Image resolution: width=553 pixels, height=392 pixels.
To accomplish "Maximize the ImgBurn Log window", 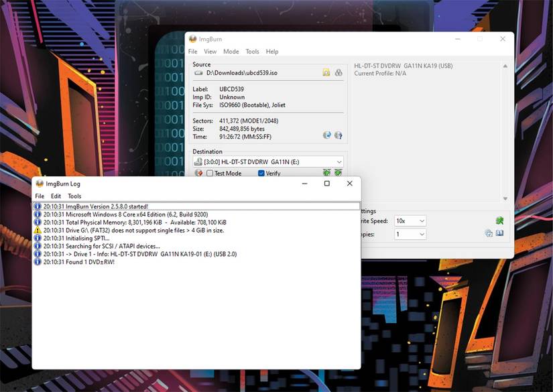I will click(x=327, y=184).
